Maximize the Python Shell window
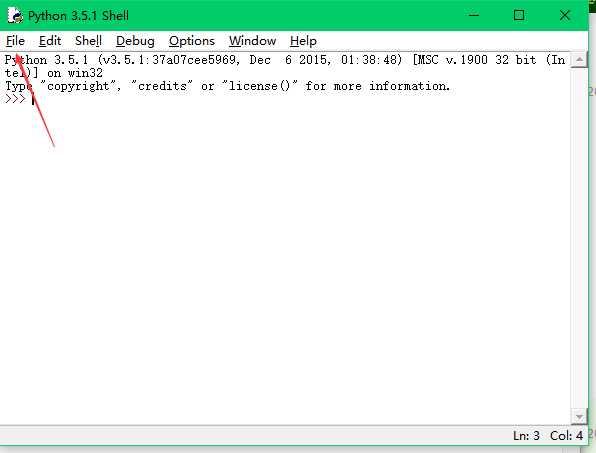 point(519,16)
